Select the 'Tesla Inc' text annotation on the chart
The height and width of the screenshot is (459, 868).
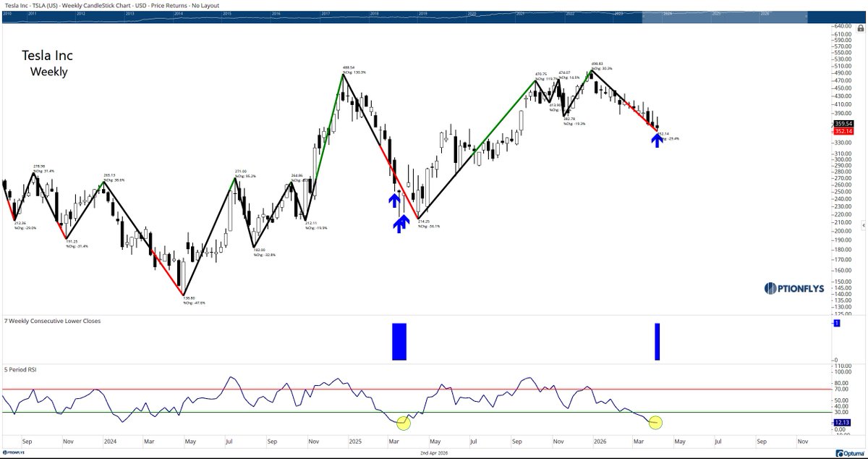48,56
